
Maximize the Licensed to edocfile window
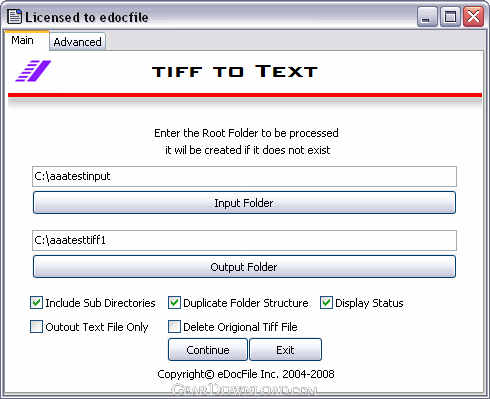pos(450,17)
